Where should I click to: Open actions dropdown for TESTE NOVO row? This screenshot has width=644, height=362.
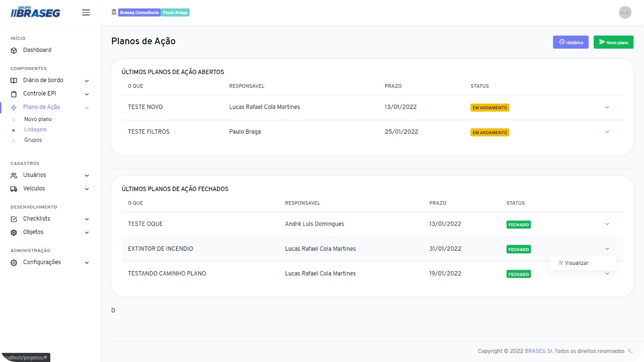click(x=607, y=107)
